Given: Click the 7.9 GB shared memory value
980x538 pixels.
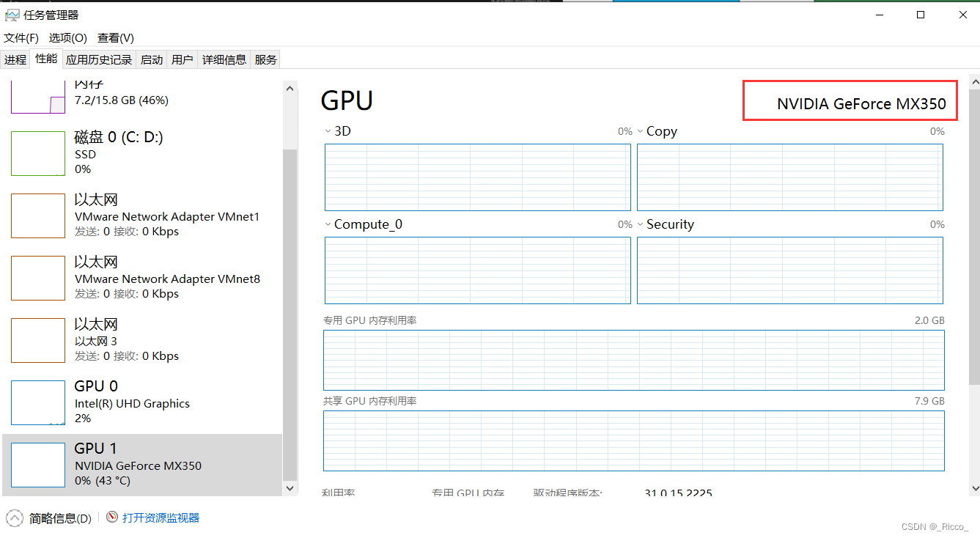Looking at the screenshot, I should coord(929,401).
